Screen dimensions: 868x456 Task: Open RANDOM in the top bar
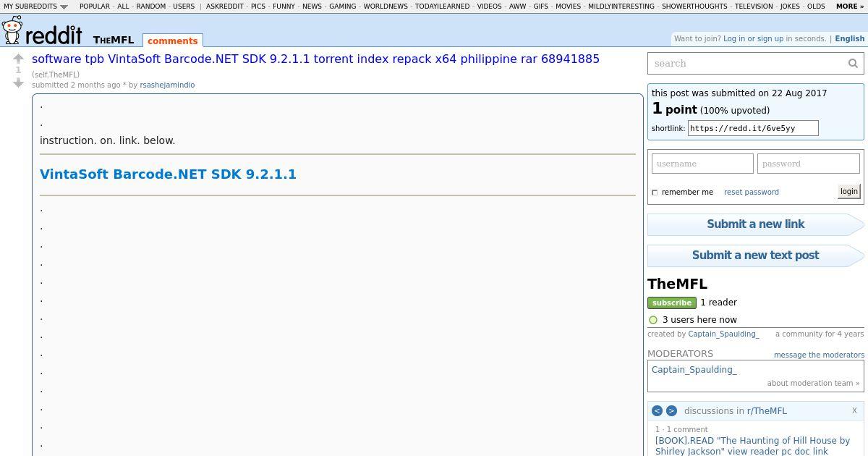[x=150, y=7]
